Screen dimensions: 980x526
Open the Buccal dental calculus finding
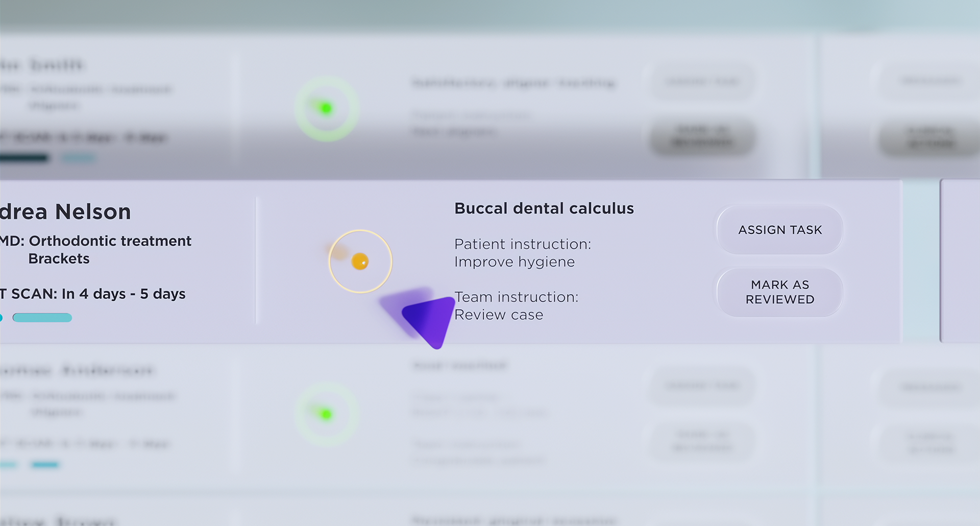click(544, 208)
